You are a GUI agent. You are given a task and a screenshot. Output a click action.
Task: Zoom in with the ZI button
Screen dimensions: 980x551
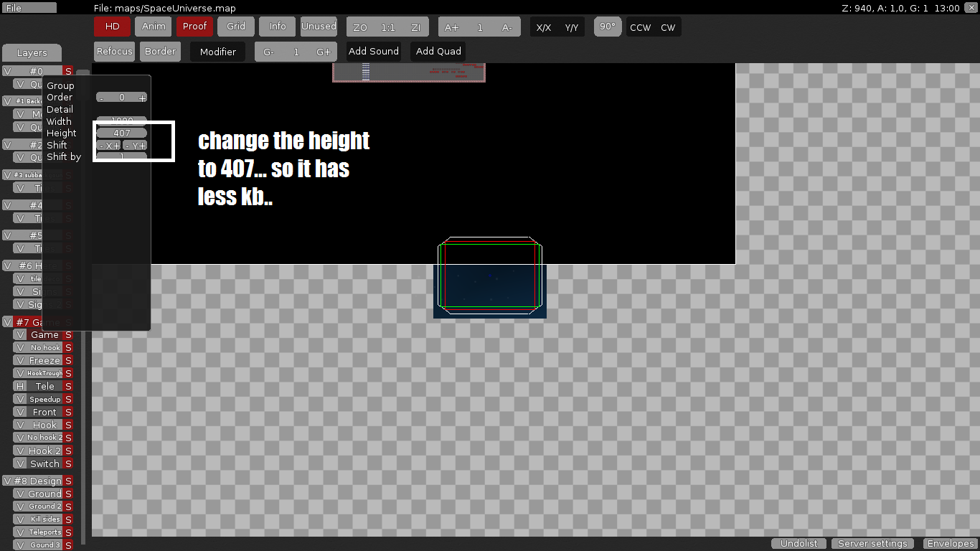415,27
